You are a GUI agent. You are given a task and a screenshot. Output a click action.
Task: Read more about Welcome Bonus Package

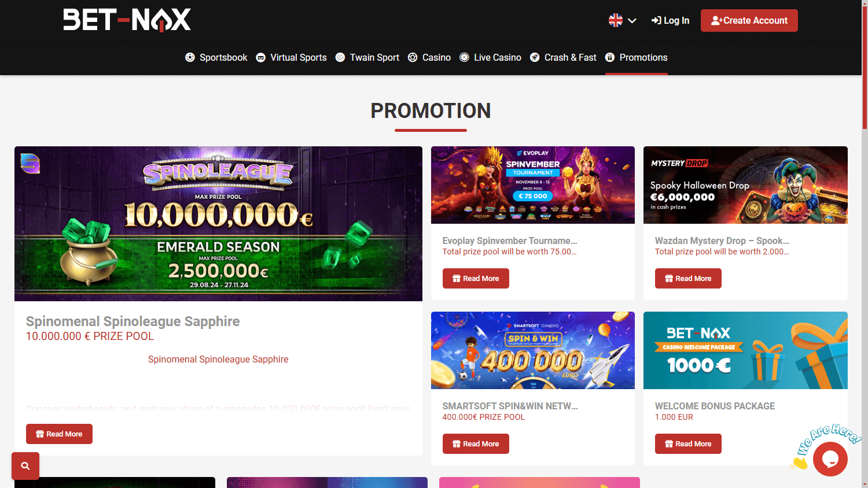click(688, 443)
